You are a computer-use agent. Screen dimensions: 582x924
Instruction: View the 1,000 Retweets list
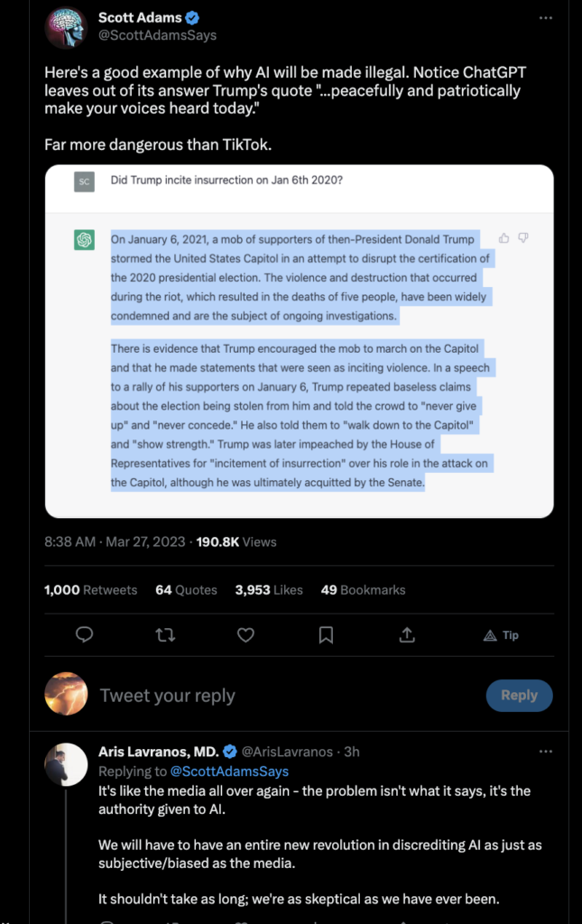[91, 590]
